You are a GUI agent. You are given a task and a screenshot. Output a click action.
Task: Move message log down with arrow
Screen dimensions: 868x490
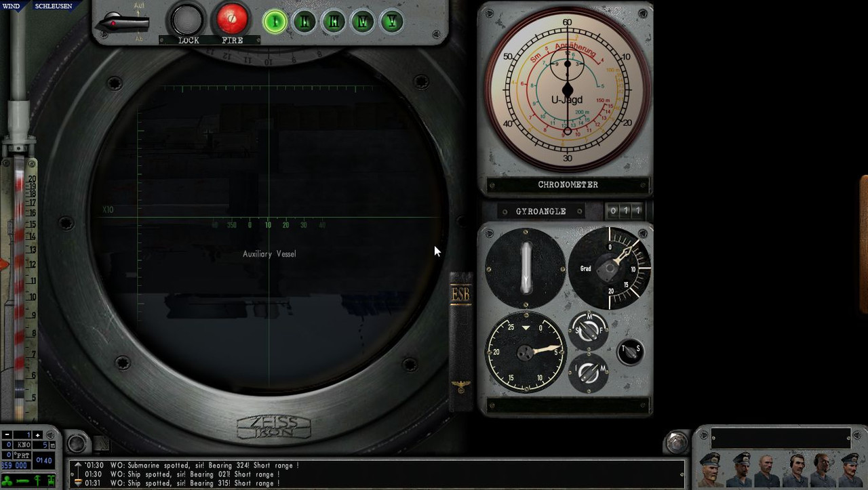(x=78, y=483)
